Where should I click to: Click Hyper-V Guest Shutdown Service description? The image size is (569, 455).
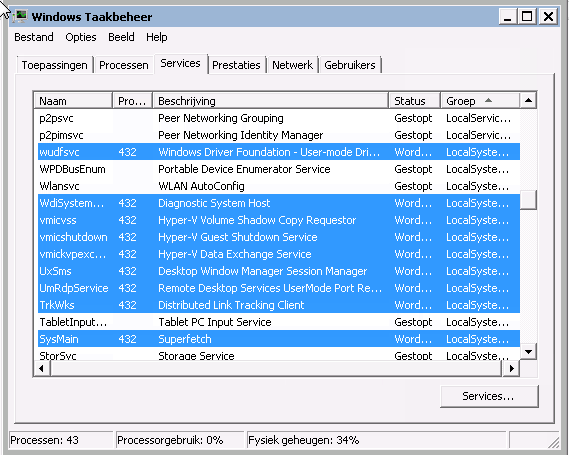(x=238, y=237)
